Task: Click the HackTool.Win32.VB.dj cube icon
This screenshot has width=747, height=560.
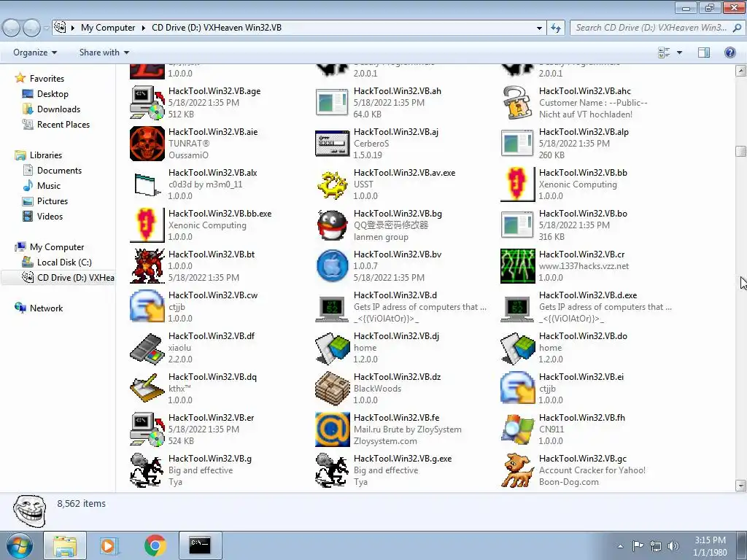Action: click(x=333, y=348)
